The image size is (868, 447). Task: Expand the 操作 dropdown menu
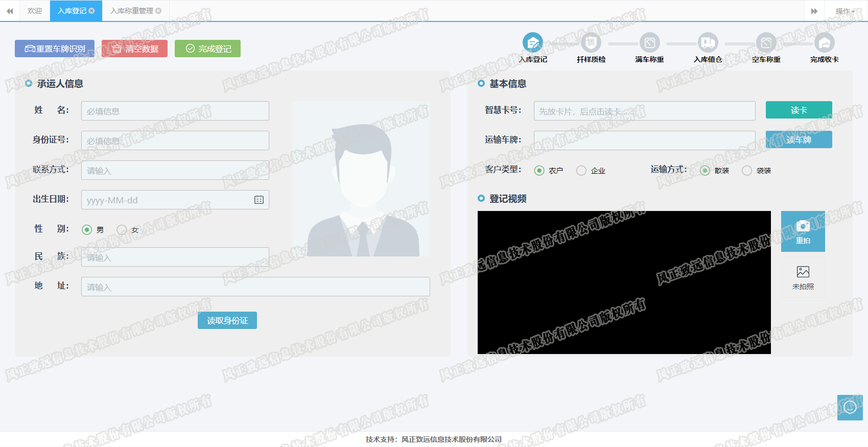pos(844,11)
